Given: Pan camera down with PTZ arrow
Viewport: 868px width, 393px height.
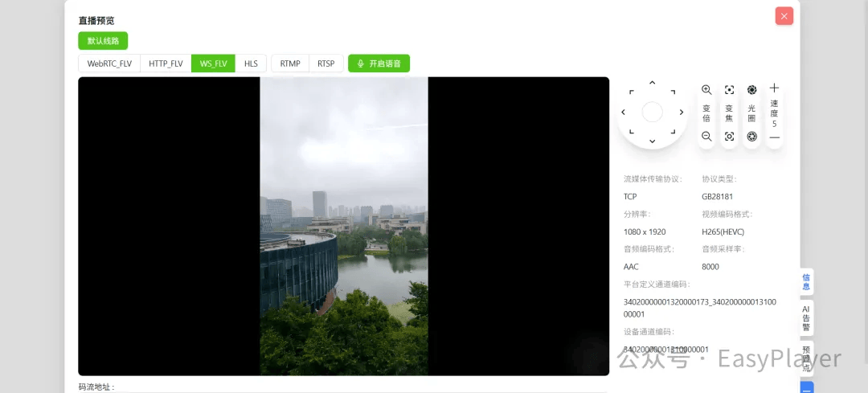Looking at the screenshot, I should 652,141.
